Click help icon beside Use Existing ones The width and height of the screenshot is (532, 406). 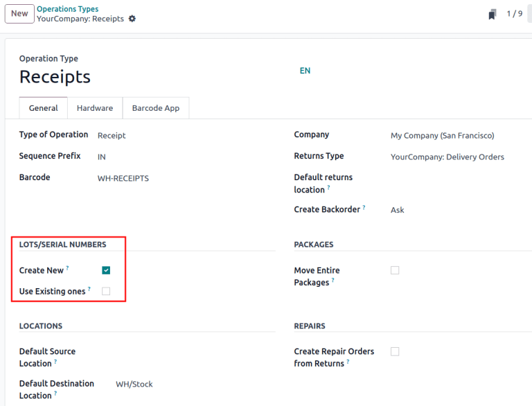tap(89, 288)
